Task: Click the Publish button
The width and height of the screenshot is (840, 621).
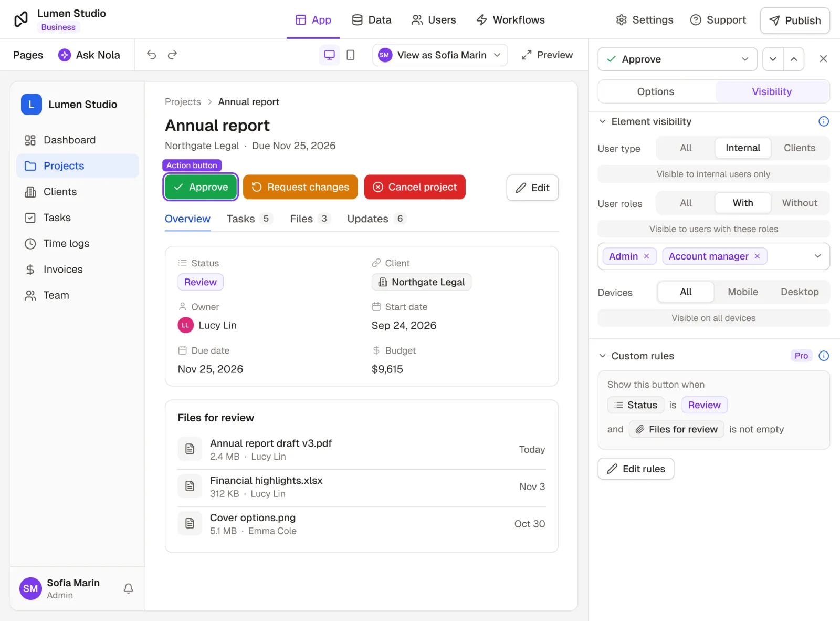Action: (795, 20)
